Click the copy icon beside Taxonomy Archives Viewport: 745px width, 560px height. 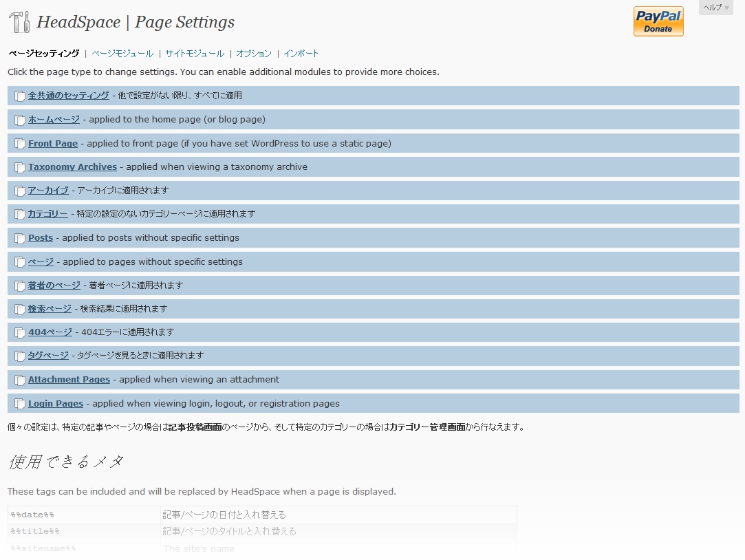click(19, 167)
